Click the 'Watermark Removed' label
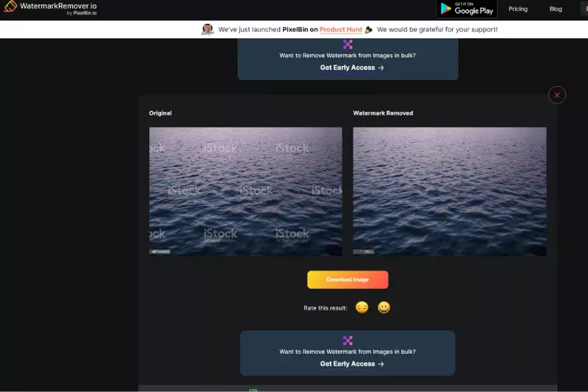The width and height of the screenshot is (588, 392). [383, 113]
